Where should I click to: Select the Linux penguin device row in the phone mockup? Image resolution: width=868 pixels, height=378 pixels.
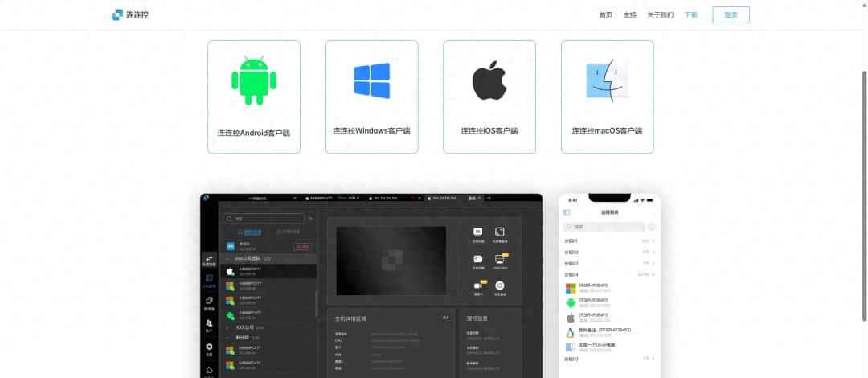(x=609, y=332)
